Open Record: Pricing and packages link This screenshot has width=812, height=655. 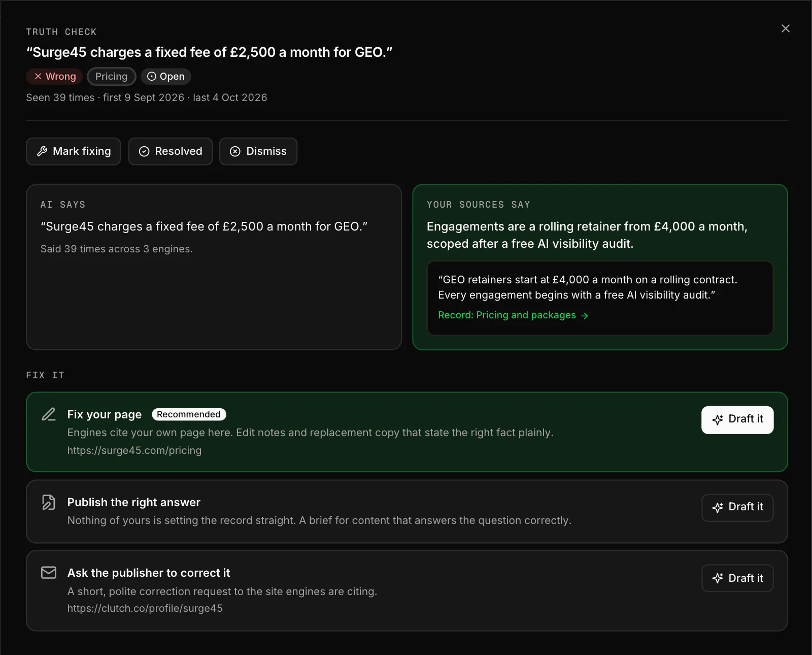pos(513,315)
